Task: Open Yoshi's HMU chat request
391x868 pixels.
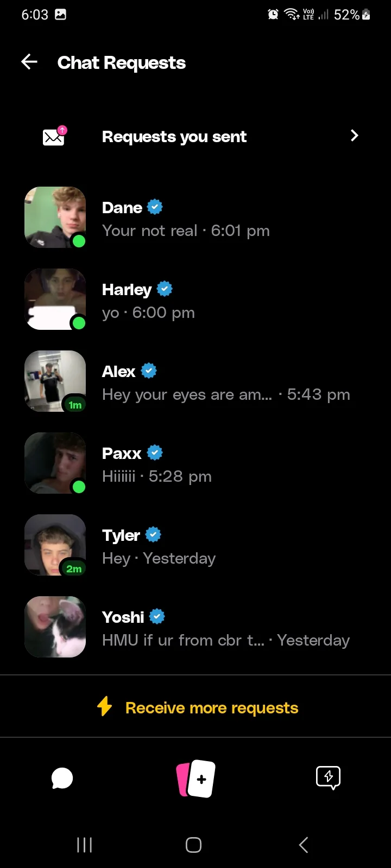Action: [195, 628]
